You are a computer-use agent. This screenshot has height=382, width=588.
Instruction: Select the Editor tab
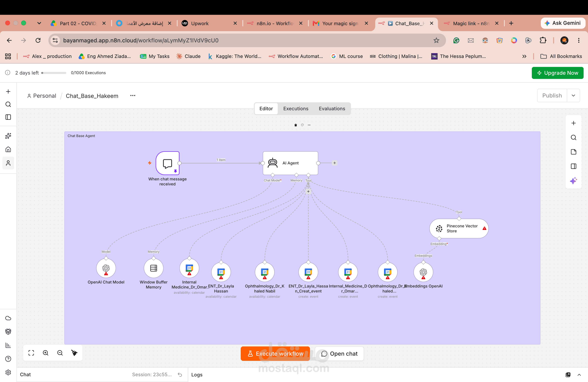point(266,108)
